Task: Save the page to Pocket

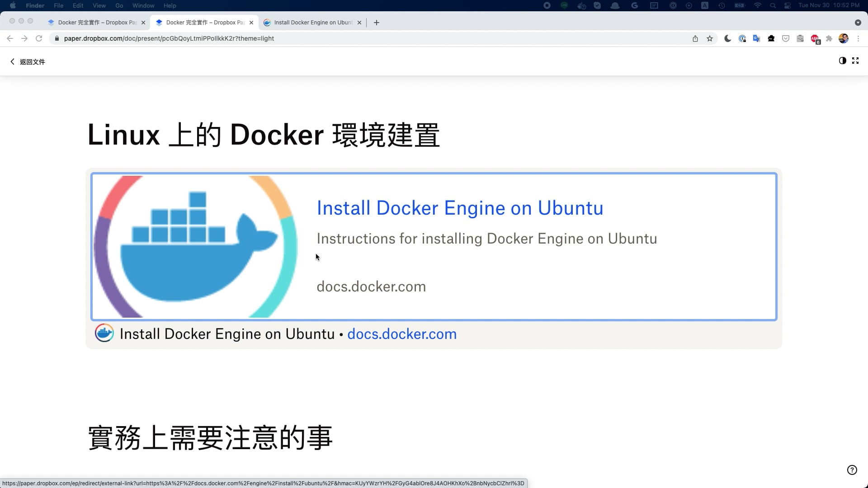Action: coord(786,38)
